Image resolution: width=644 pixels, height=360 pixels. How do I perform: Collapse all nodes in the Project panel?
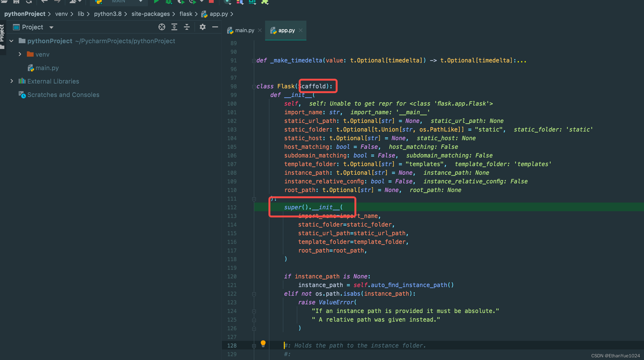click(187, 27)
